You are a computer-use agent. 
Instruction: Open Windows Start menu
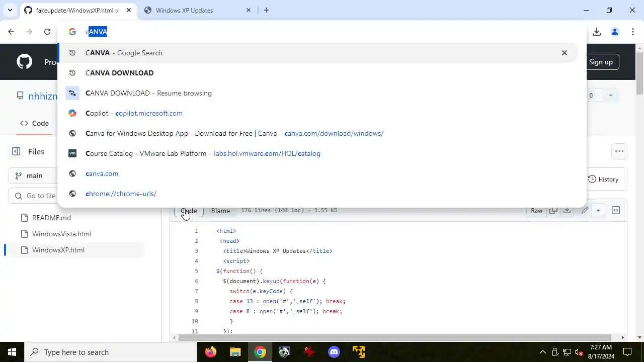point(12,352)
